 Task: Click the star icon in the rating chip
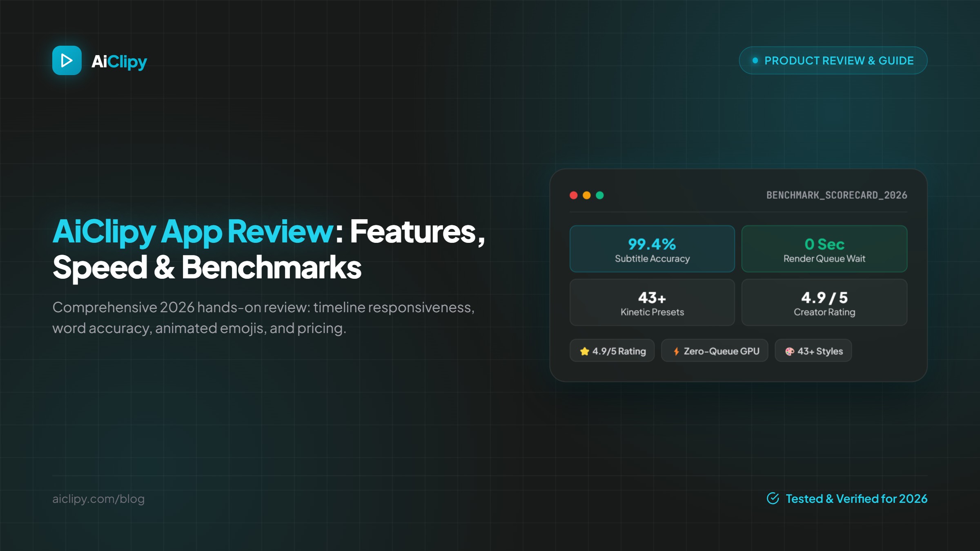(585, 351)
